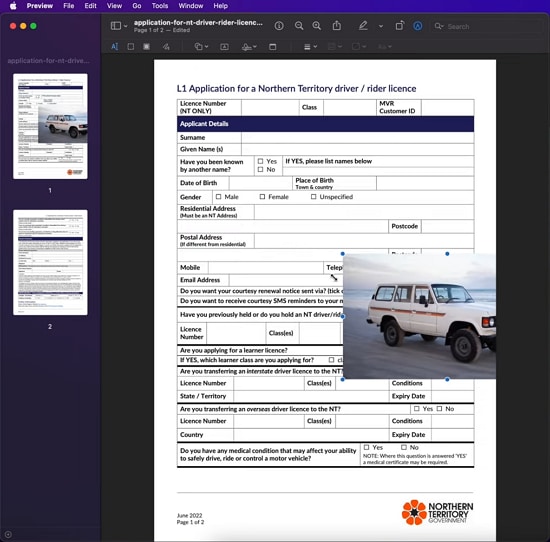Select the Rectangular Selection tool

[130, 46]
